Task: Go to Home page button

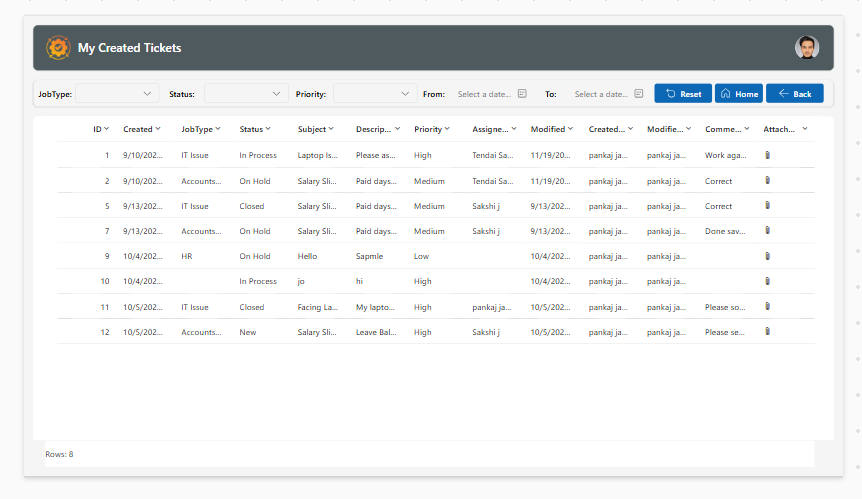Action: pos(739,94)
